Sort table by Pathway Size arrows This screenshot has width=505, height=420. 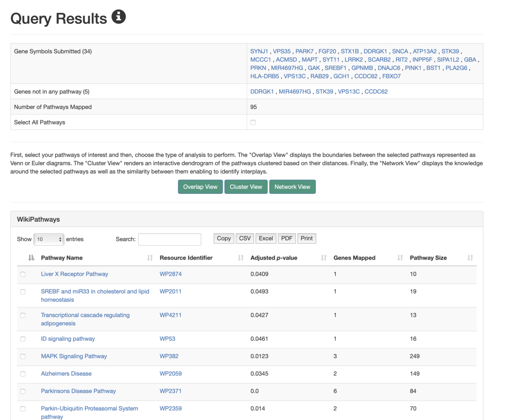470,258
